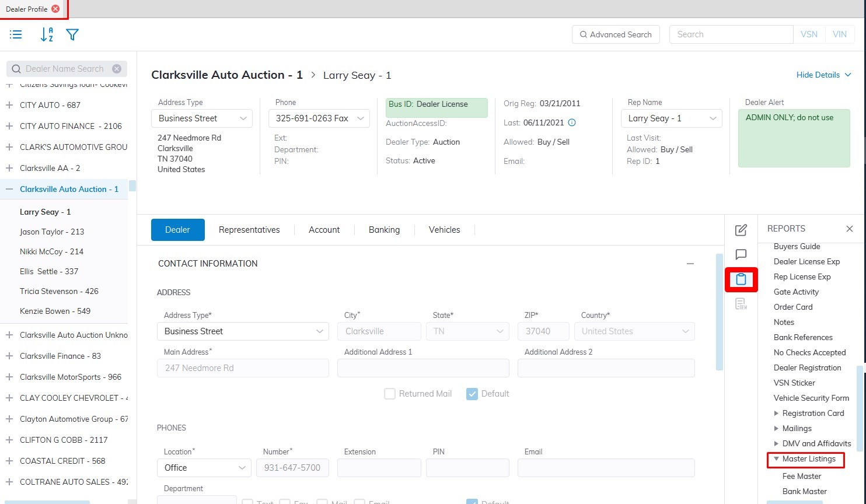Expand the Mailings report group
Image resolution: width=866 pixels, height=504 pixels.
tap(776, 428)
